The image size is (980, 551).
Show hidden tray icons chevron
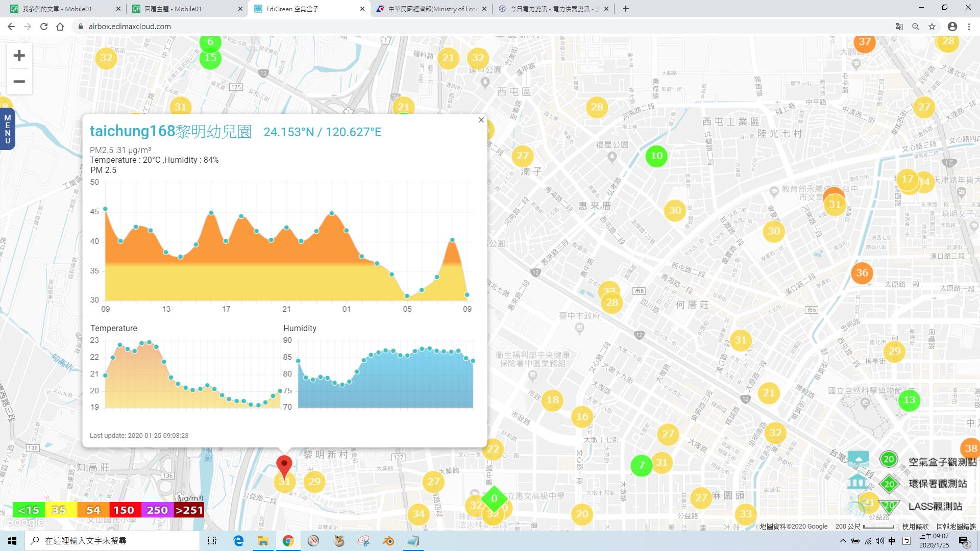[x=843, y=541]
